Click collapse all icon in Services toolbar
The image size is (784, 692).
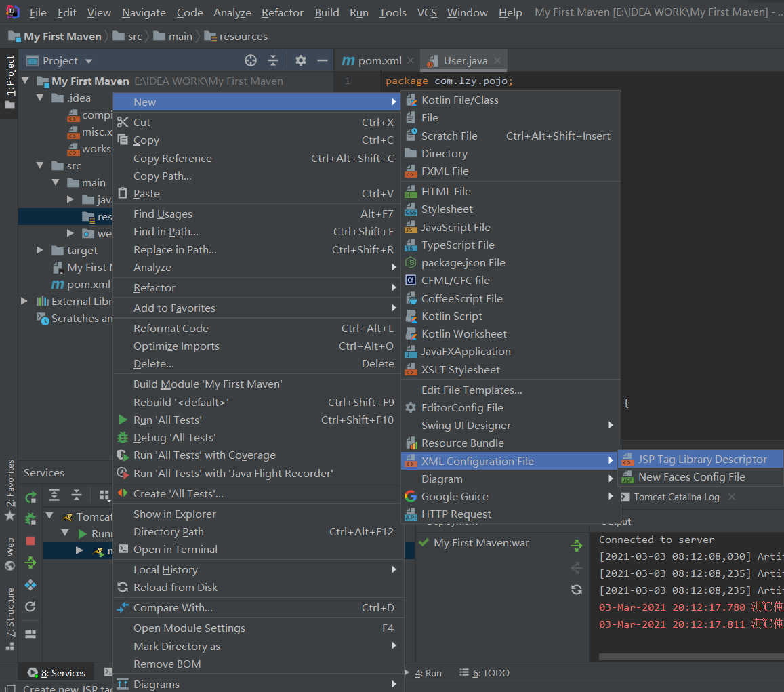(77, 495)
